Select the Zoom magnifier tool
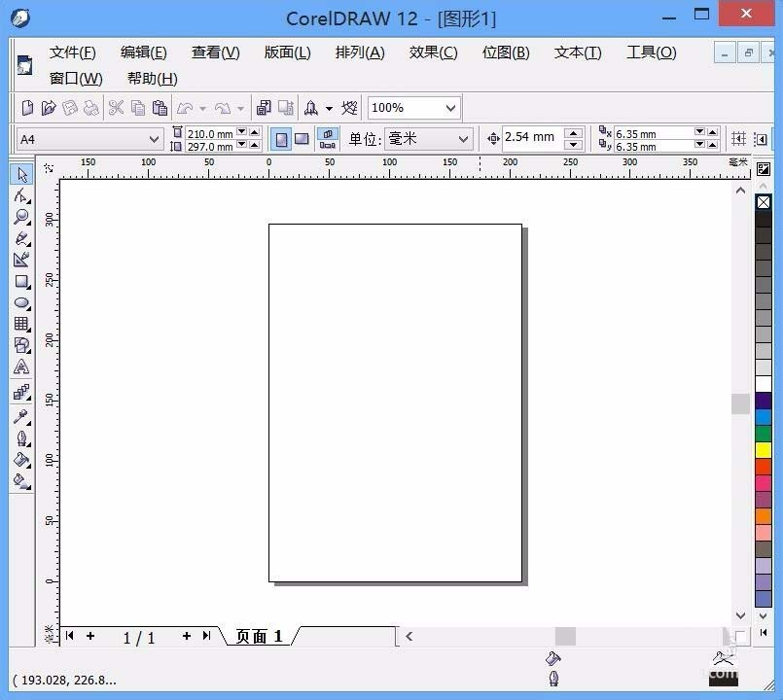Image resolution: width=783 pixels, height=700 pixels. [21, 217]
